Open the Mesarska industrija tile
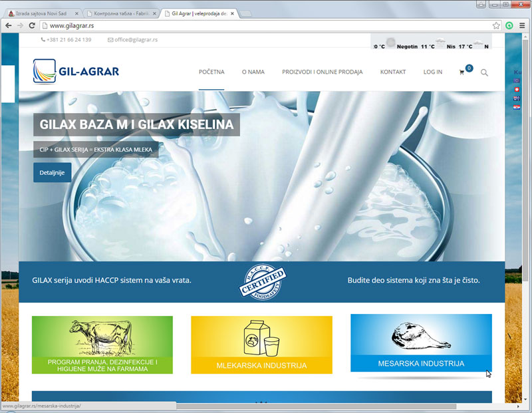 (421, 343)
